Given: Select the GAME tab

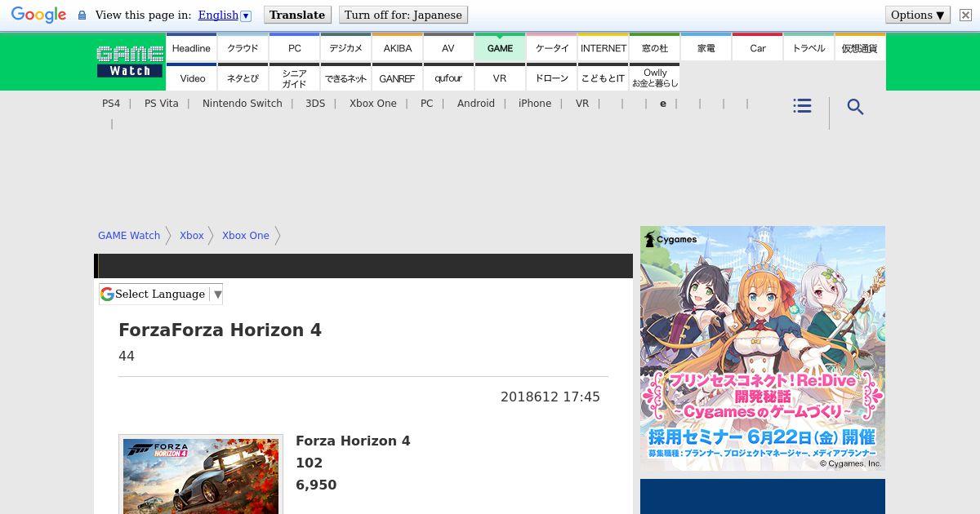Looking at the screenshot, I should click(x=500, y=48).
